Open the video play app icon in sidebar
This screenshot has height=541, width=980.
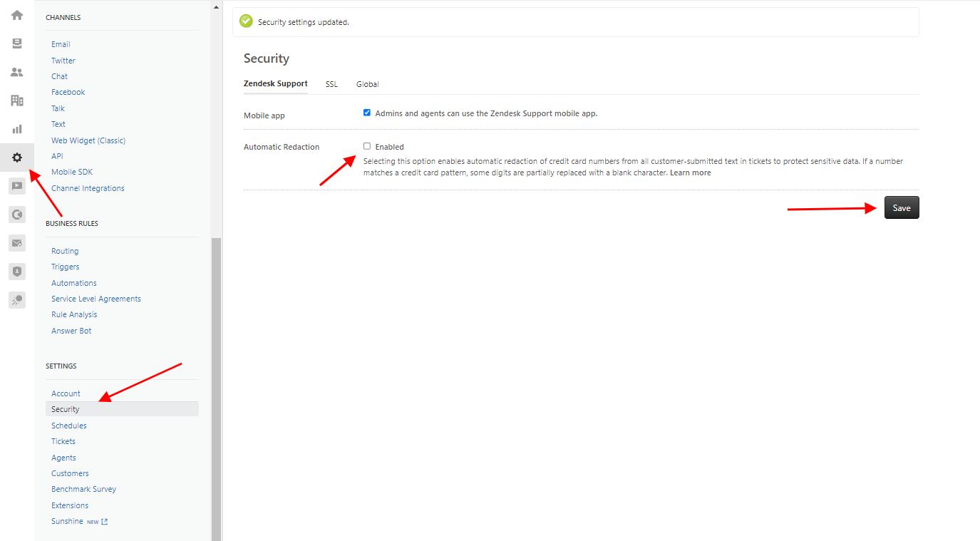point(17,186)
